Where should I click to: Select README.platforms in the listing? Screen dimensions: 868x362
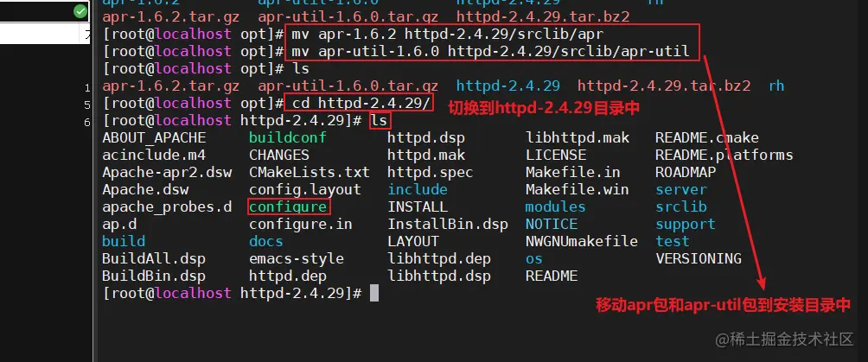tap(724, 155)
